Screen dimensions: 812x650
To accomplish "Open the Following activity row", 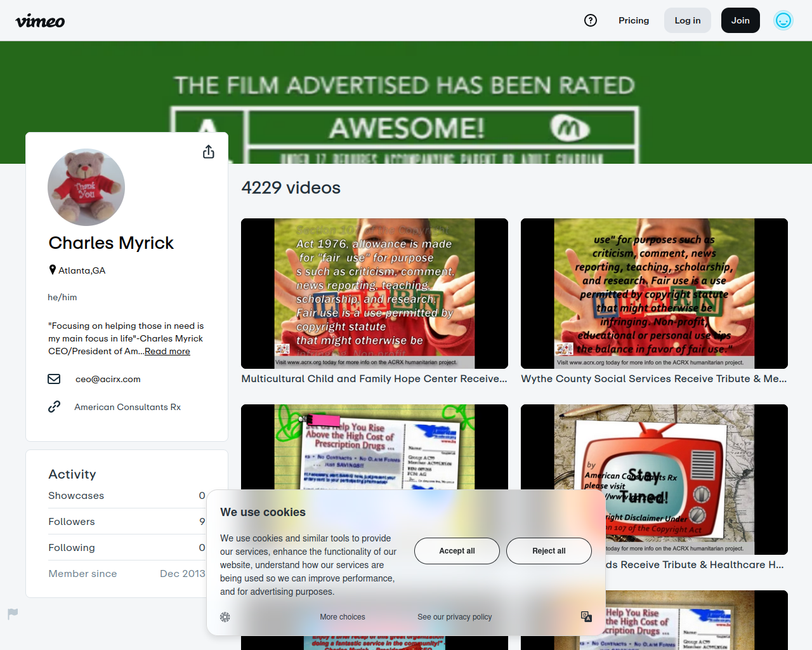I will pyautogui.click(x=127, y=548).
